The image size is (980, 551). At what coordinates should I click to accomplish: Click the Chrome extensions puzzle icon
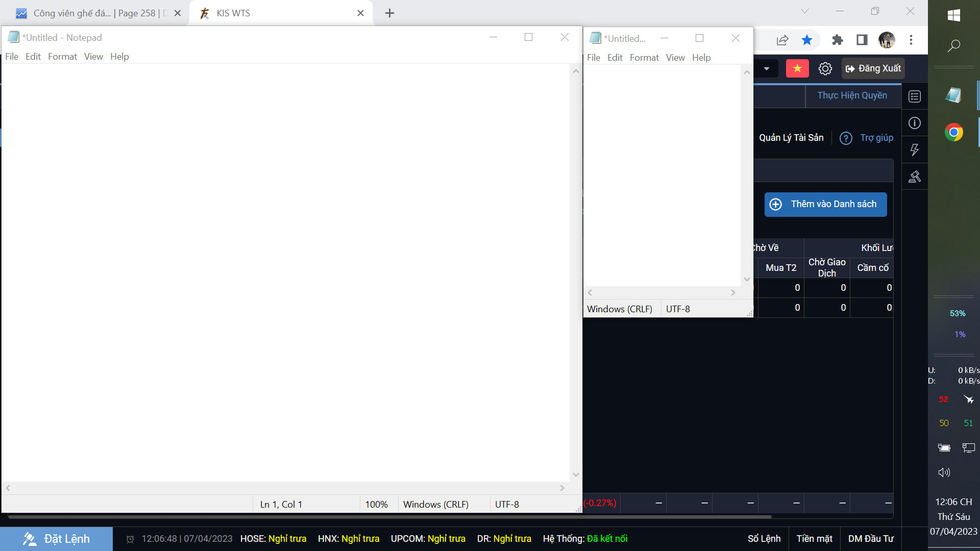pyautogui.click(x=837, y=40)
